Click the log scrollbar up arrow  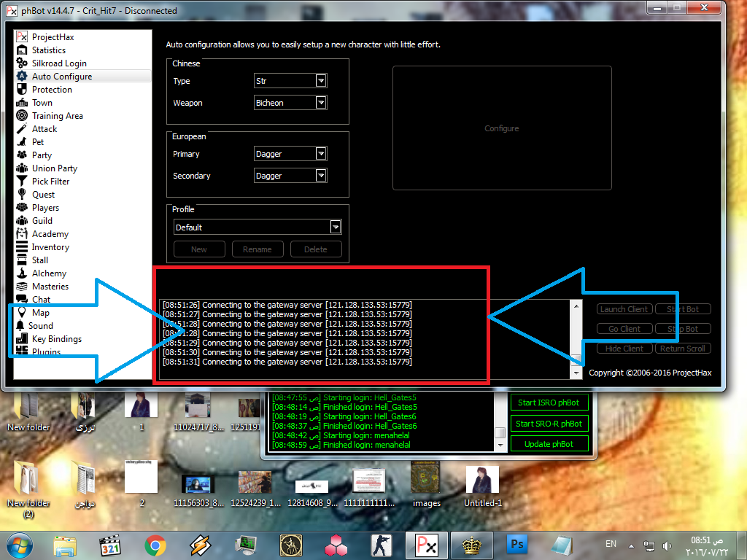tap(576, 306)
